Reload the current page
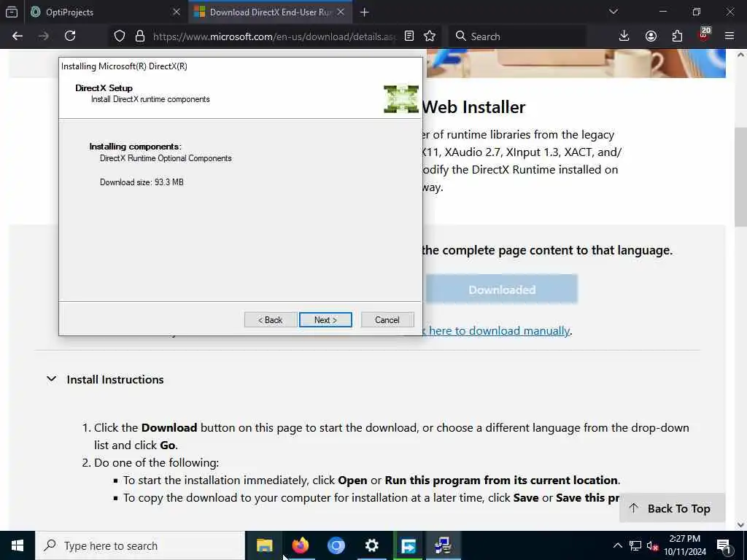The image size is (747, 560). 70,36
